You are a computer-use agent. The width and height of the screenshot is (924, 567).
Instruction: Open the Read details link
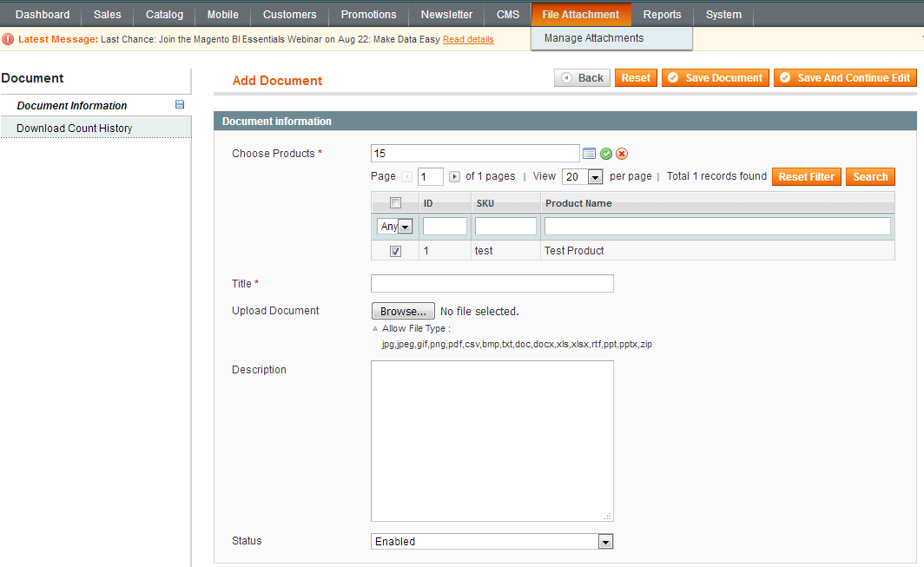point(468,40)
